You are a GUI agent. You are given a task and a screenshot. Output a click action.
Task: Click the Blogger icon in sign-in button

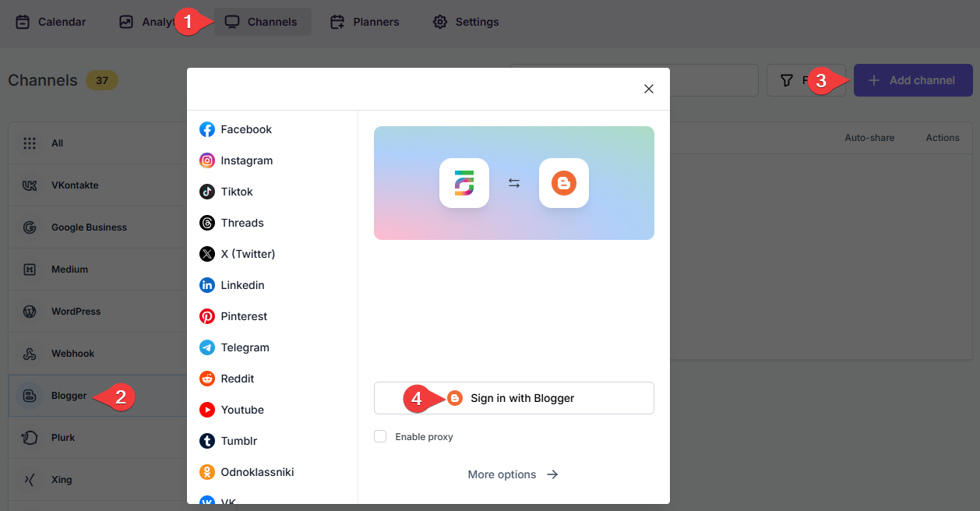tap(456, 398)
